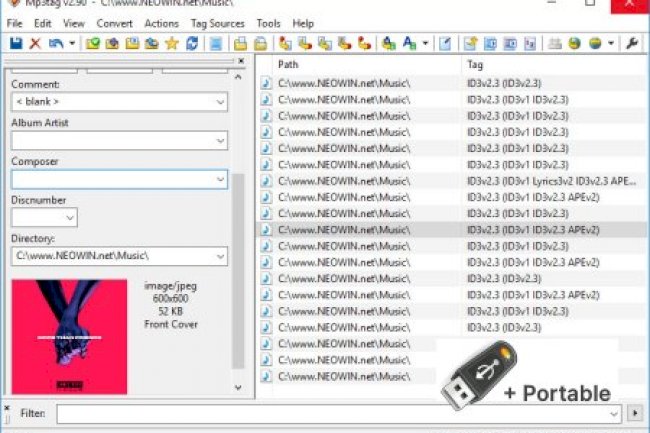Click the tag panel vertical scrollbar thumb

click(x=238, y=271)
